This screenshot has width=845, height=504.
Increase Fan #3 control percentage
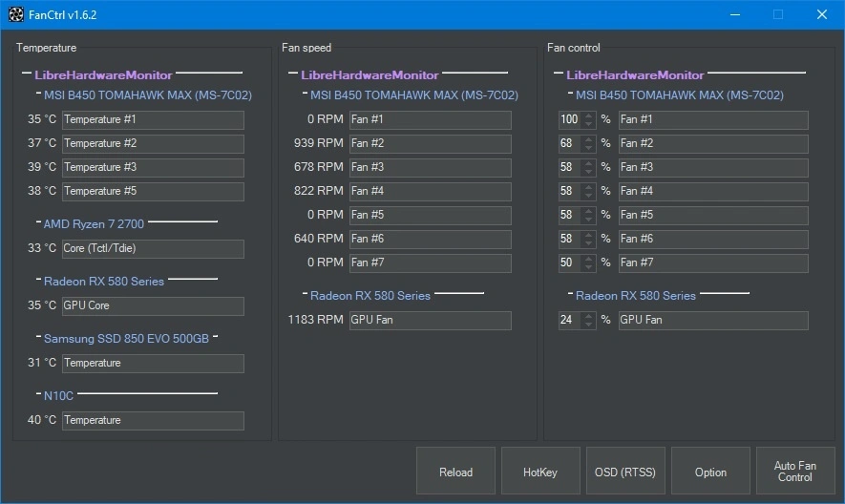tap(588, 163)
